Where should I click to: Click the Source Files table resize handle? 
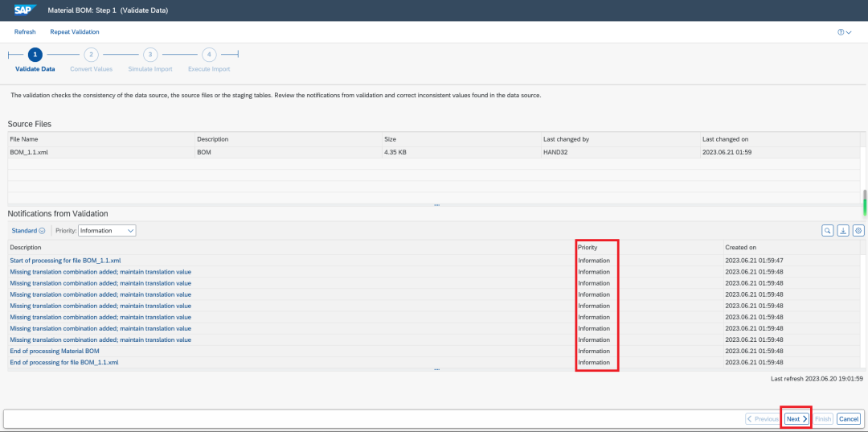point(436,205)
